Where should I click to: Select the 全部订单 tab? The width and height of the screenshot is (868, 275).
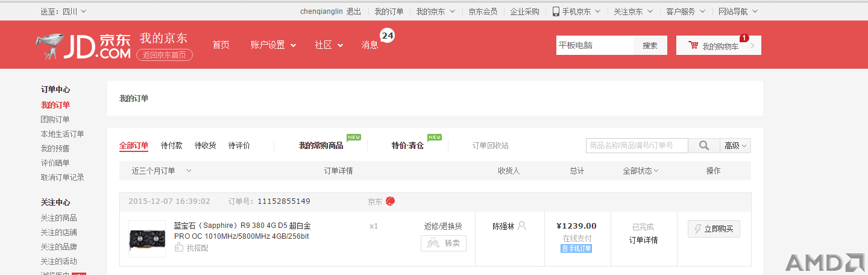point(134,145)
